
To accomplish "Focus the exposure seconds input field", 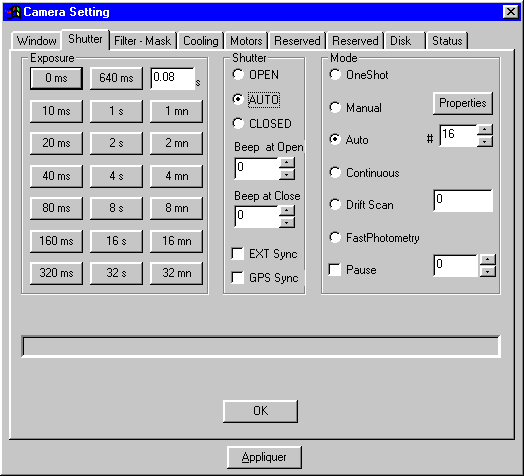I will click(x=172, y=78).
